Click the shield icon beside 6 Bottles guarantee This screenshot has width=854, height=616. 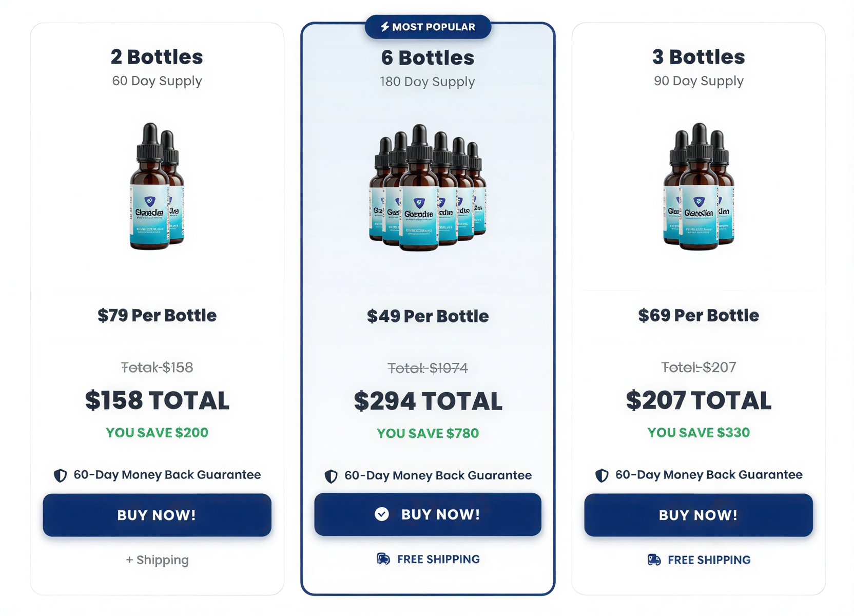[x=331, y=476]
